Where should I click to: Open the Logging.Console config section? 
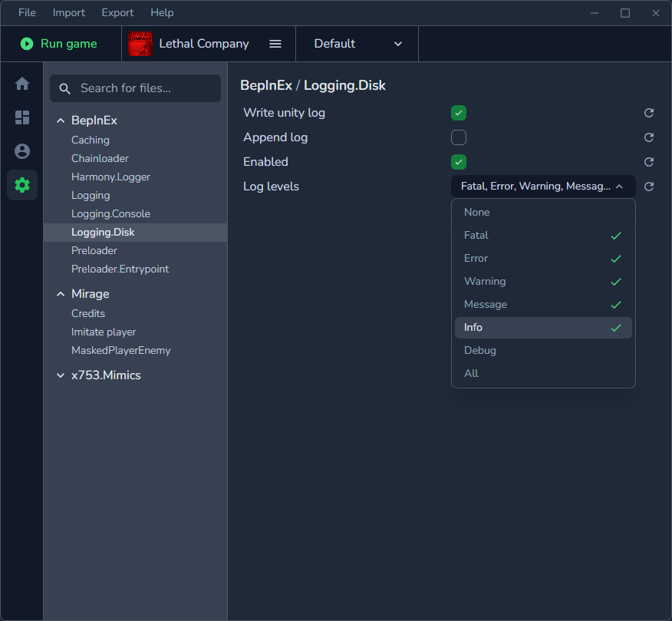coord(110,214)
